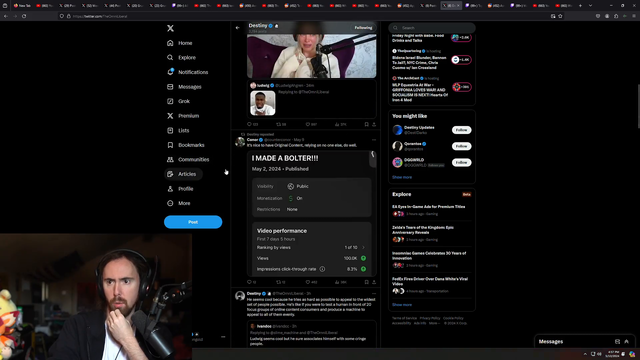Open Premium from the sidebar
This screenshot has width=640, height=360.
tap(183, 116)
